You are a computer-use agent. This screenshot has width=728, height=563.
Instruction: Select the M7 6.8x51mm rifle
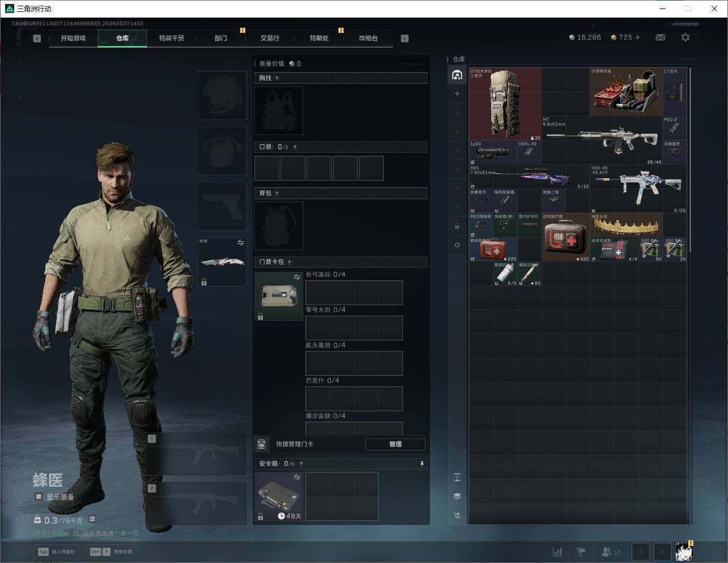[x=602, y=140]
